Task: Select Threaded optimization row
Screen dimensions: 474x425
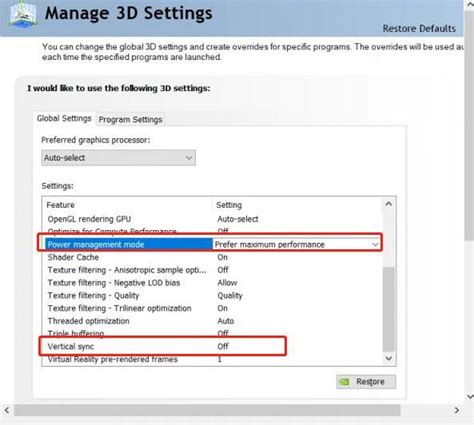Action: tap(213, 321)
